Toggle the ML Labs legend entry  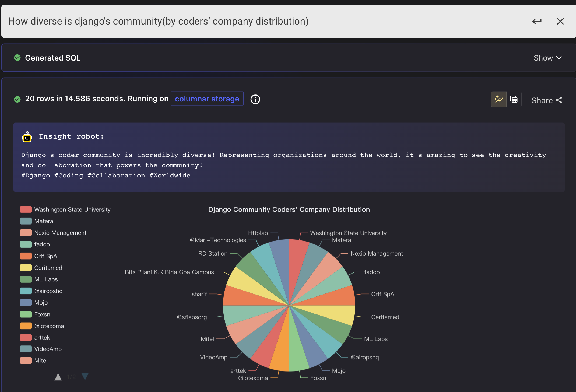(x=39, y=279)
